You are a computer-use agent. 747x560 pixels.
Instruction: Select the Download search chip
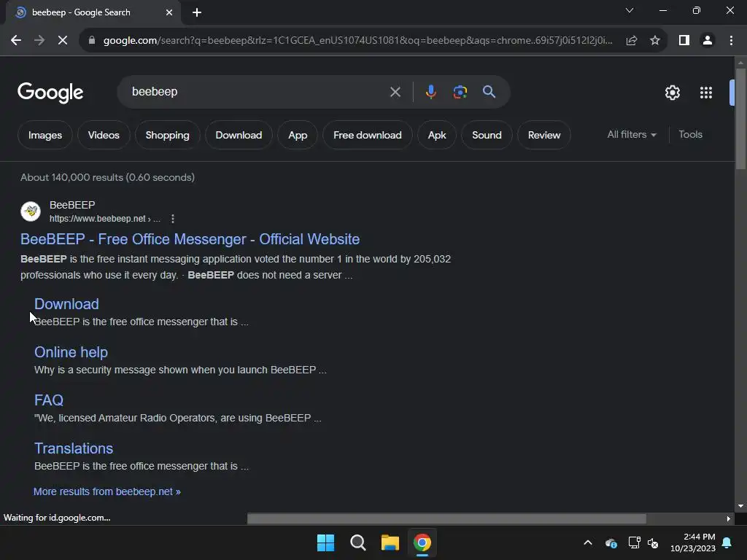point(239,135)
